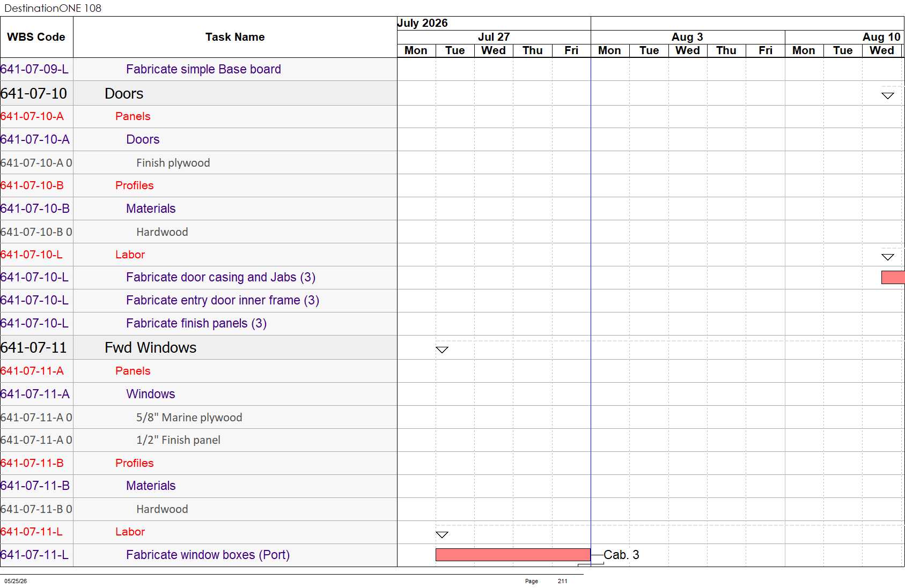Click the July 2026 month header
The image size is (905, 588).
(422, 23)
